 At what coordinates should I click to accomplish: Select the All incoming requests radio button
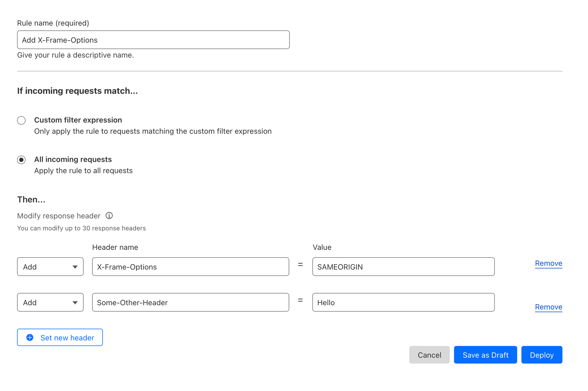[x=21, y=160]
